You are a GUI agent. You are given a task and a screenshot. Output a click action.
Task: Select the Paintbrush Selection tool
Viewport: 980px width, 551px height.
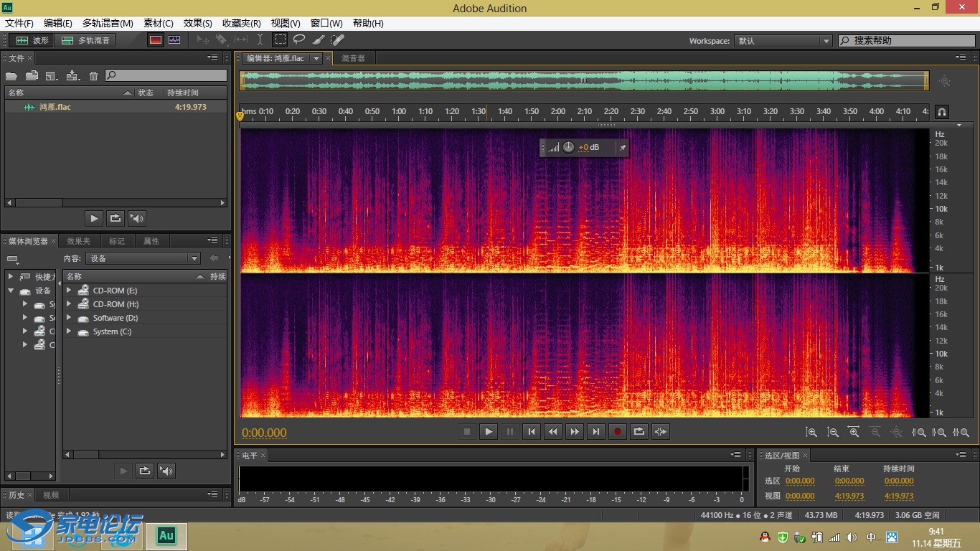coord(319,40)
